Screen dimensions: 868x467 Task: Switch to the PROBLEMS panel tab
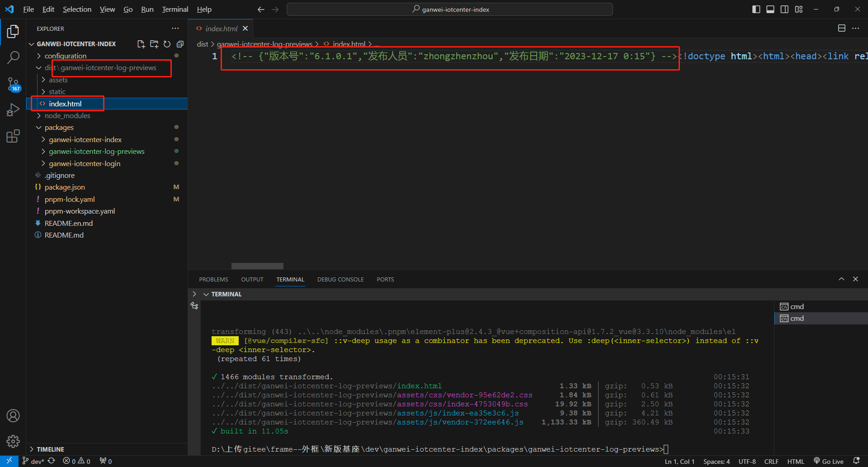point(213,280)
